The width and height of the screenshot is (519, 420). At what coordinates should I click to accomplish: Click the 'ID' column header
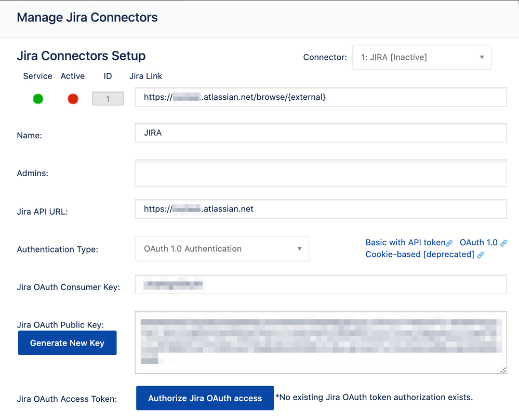point(108,76)
